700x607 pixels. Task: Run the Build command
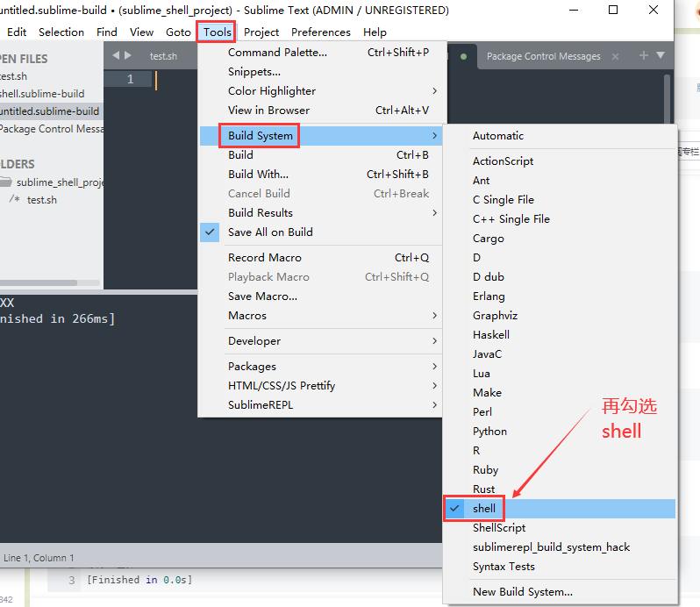click(x=320, y=155)
